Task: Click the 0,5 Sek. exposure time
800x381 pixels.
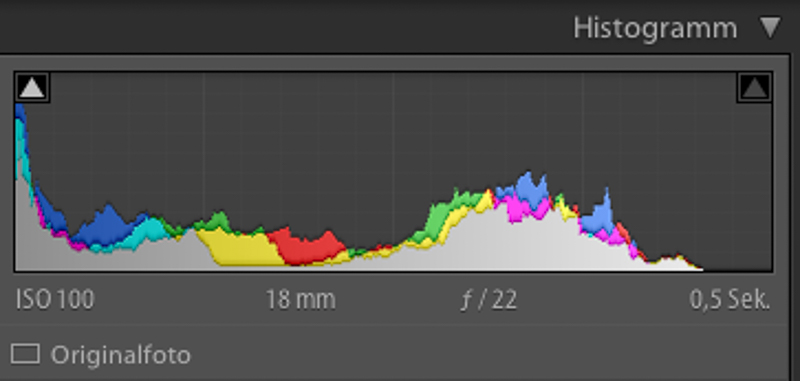Action: tap(730, 300)
